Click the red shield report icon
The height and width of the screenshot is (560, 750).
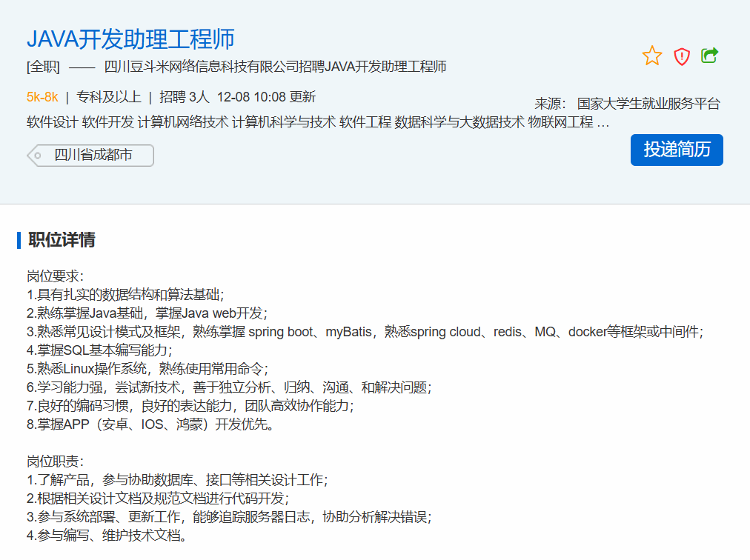(x=682, y=56)
